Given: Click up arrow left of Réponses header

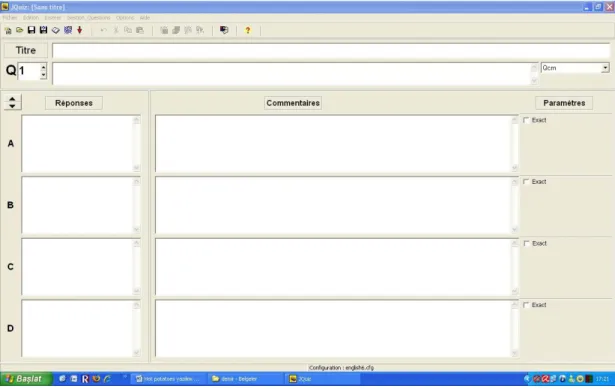Looking at the screenshot, I should point(12,99).
